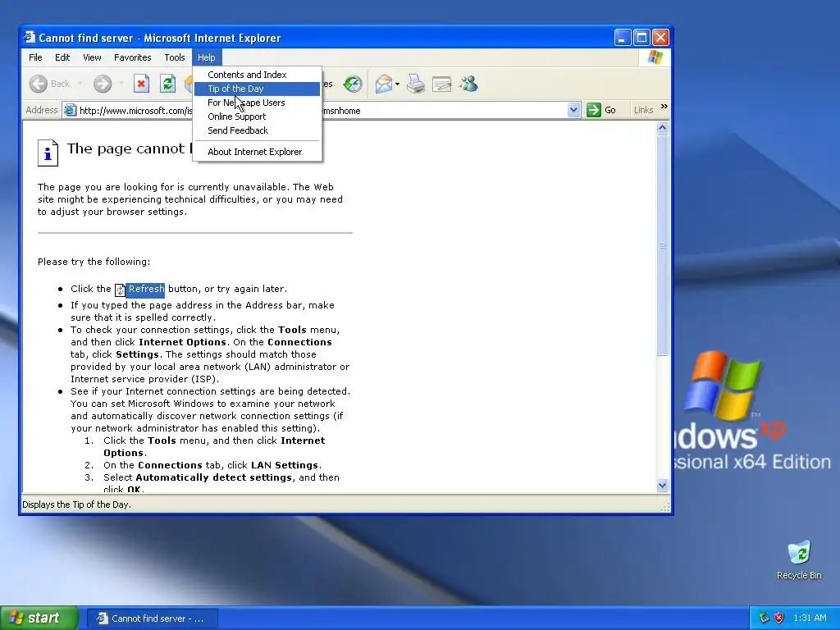Open the Tools menu

[175, 57]
